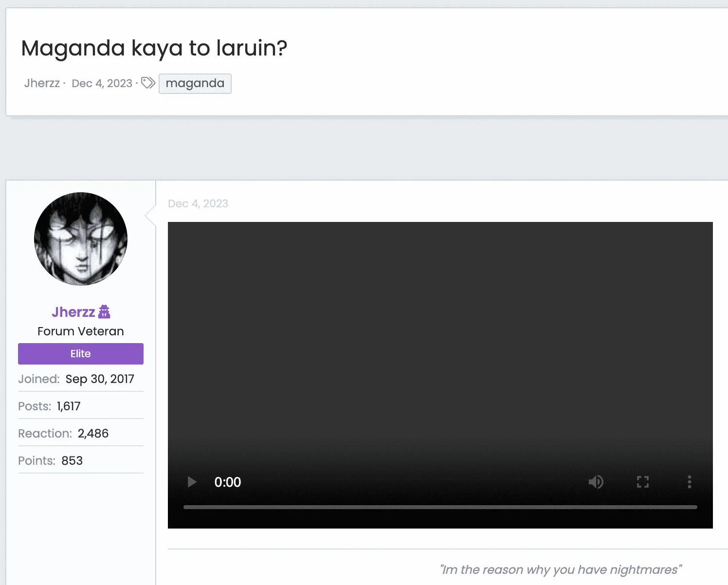Click the Points value '853'
This screenshot has width=728, height=585.
72,461
